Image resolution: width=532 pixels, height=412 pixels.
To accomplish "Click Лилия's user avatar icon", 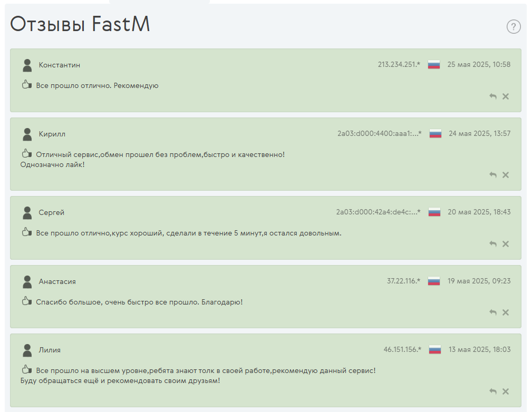I will tap(27, 350).
